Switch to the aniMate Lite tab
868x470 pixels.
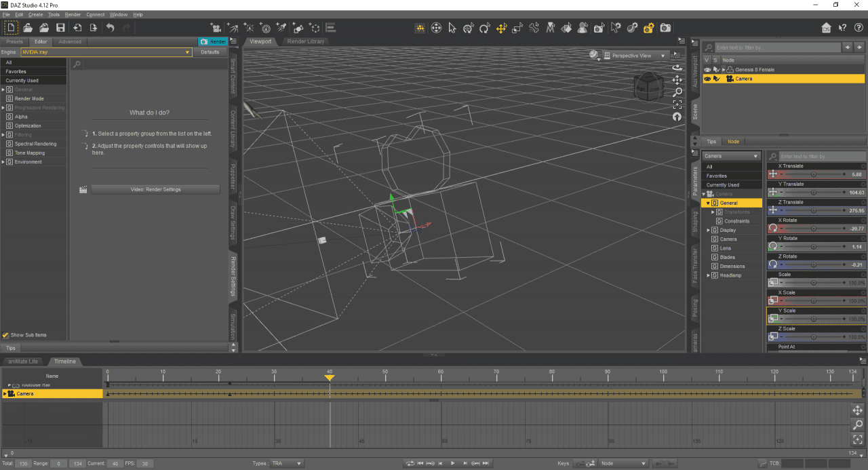pyautogui.click(x=24, y=361)
